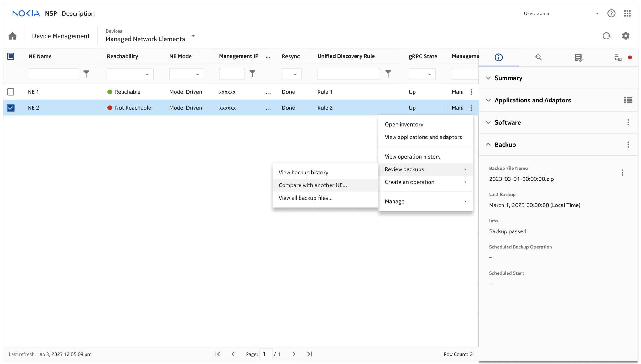Go to the home icon

coord(13,36)
